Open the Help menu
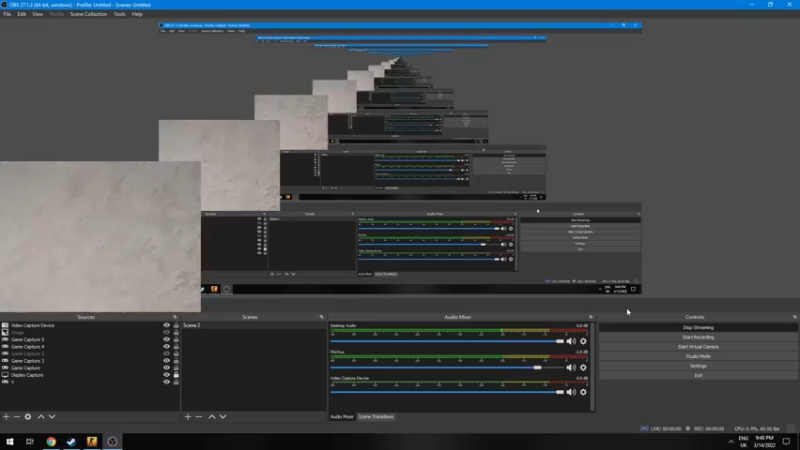This screenshot has width=800, height=450. pos(137,14)
